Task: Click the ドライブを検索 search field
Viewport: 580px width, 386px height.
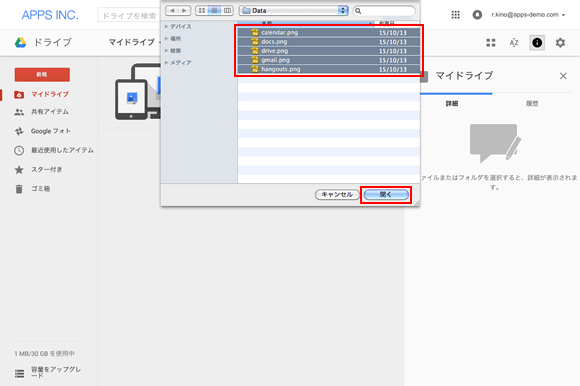Action: pos(129,16)
